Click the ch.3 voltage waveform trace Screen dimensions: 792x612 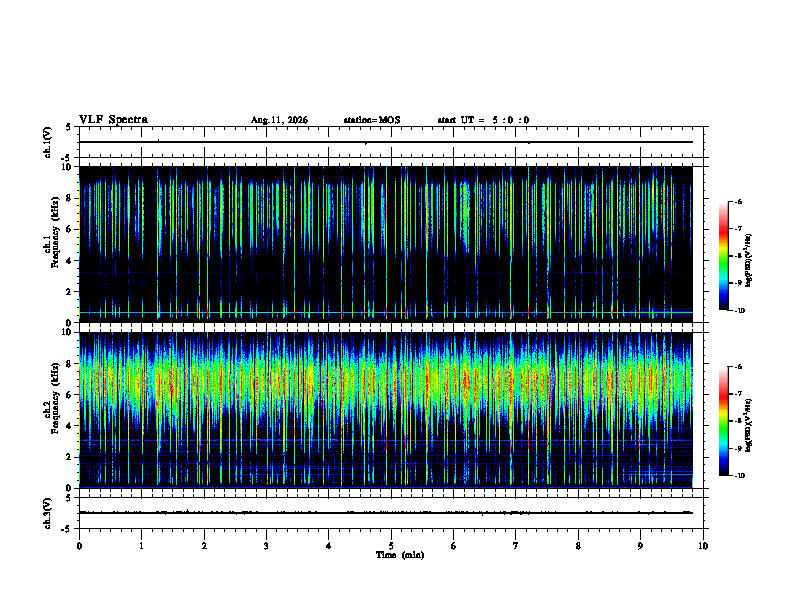point(386,513)
